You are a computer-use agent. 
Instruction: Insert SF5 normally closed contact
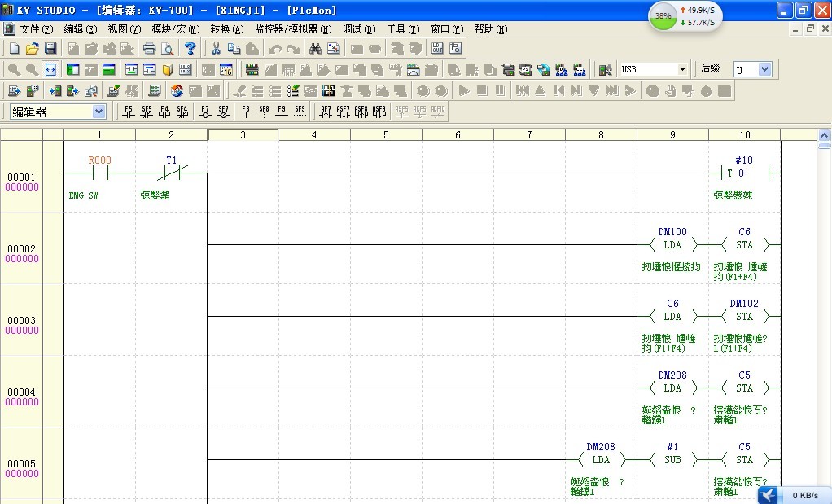147,112
